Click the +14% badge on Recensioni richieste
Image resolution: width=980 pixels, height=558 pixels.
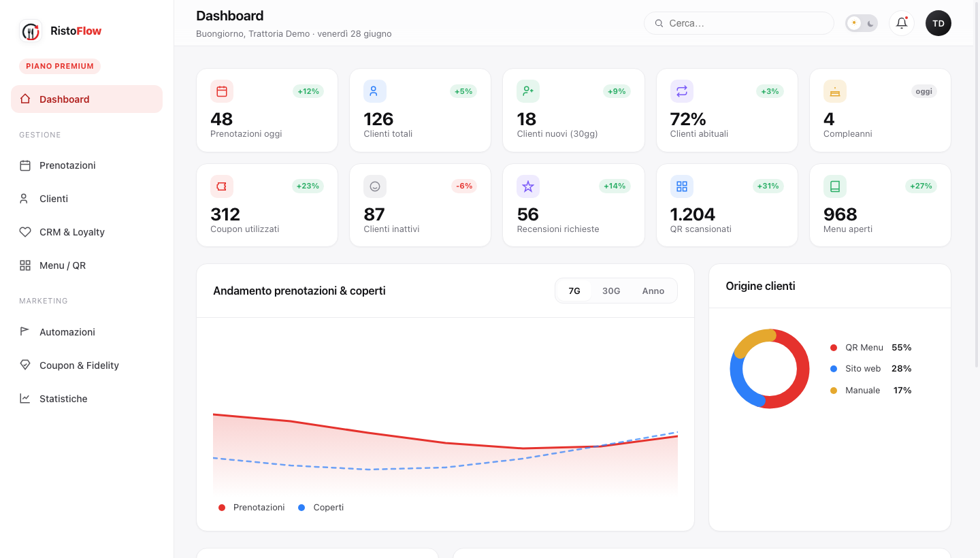point(615,186)
